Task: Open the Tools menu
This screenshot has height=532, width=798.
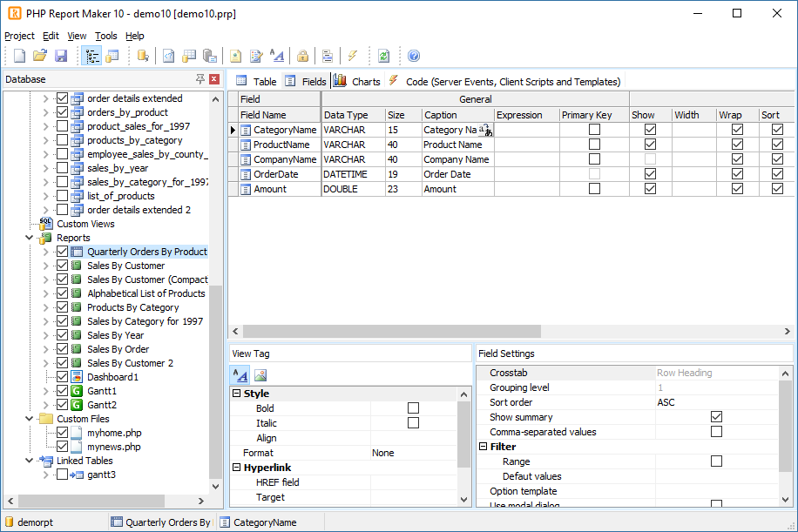Action: coord(106,36)
